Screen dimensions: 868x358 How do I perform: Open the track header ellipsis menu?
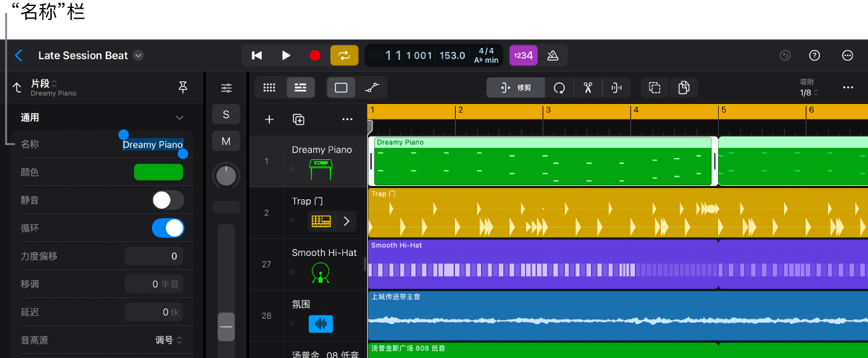point(347,119)
